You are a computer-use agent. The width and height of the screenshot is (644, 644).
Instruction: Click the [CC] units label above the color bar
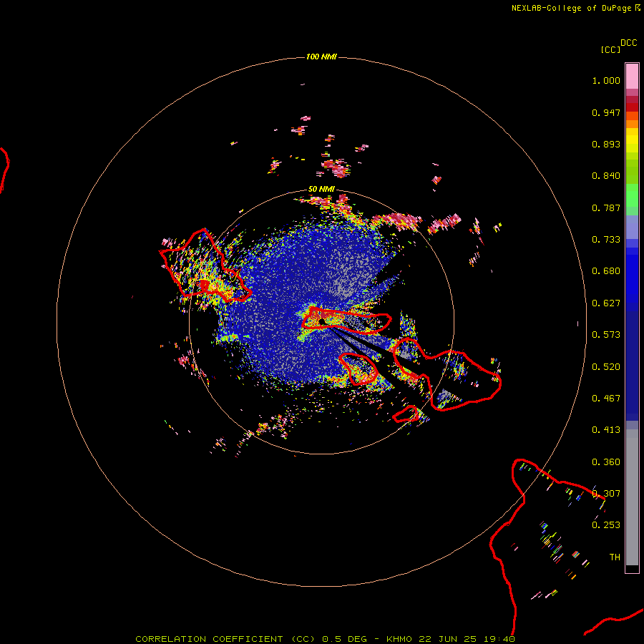[610, 49]
